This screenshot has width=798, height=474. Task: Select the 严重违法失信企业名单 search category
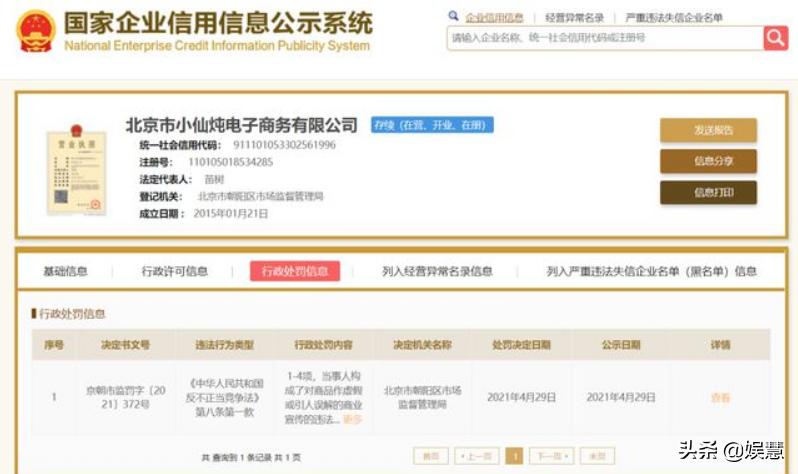[x=674, y=18]
